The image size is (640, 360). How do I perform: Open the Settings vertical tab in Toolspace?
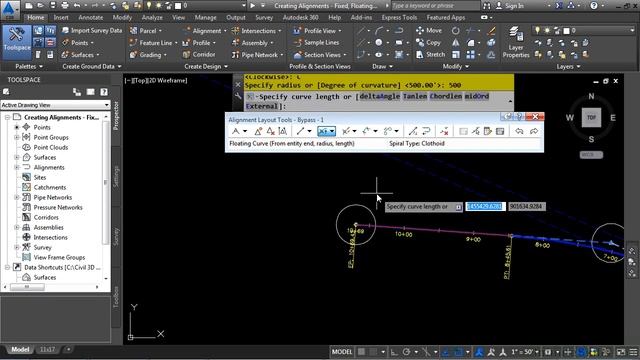point(116,176)
